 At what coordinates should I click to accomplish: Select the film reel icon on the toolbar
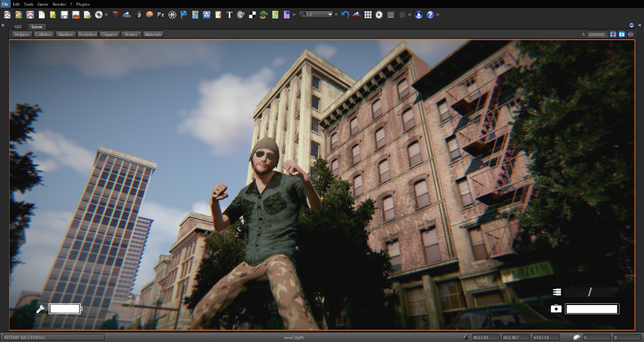tap(173, 15)
